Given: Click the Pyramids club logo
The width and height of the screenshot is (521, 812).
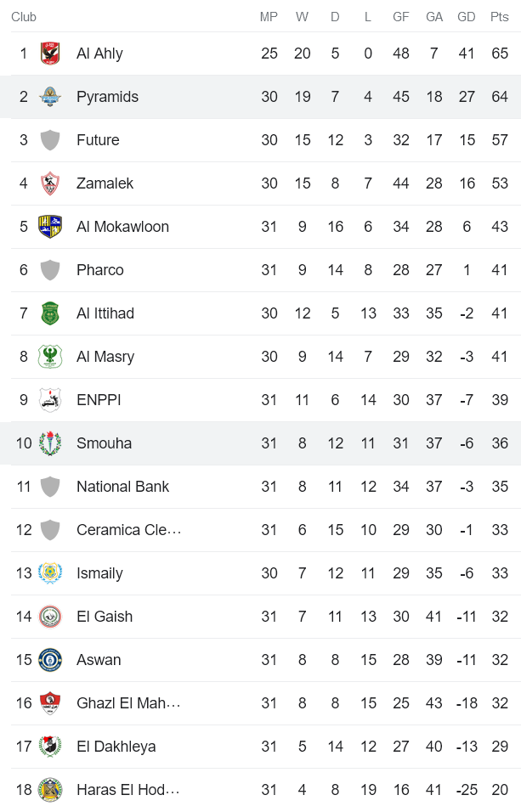Looking at the screenshot, I should (50, 97).
